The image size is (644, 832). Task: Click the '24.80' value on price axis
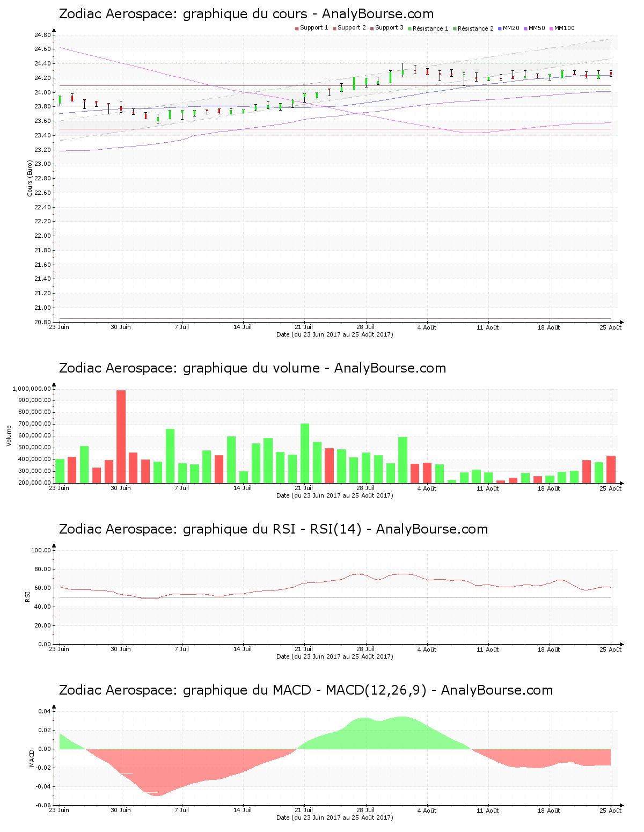coord(42,35)
